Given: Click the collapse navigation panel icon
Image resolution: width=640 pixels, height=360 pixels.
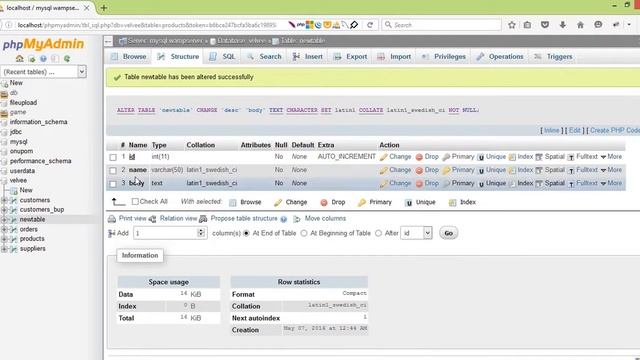Looking at the screenshot, I should pyautogui.click(x=108, y=41).
